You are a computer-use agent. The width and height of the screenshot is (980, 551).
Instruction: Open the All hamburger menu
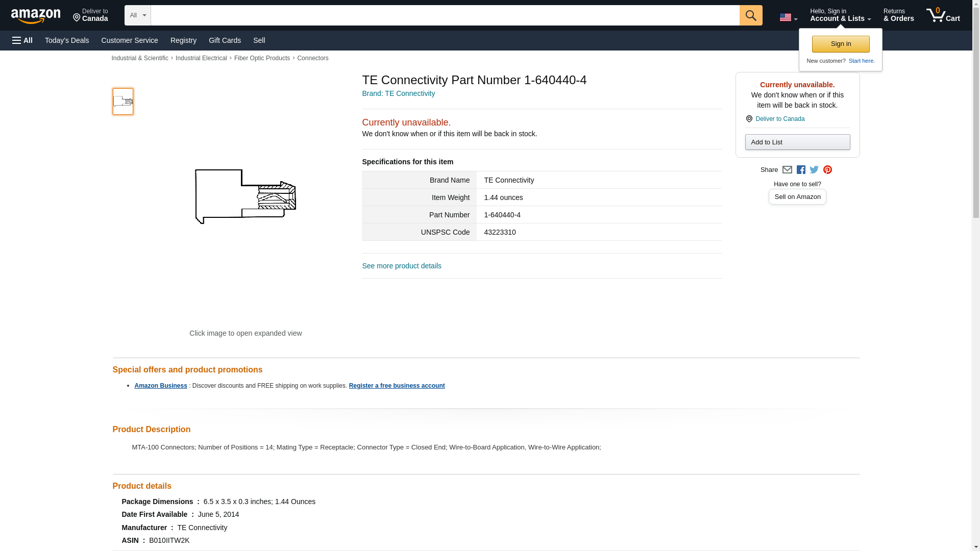point(22,40)
